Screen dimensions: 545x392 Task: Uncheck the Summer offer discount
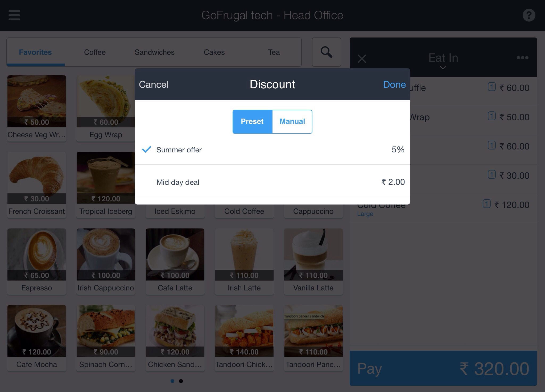(x=272, y=150)
